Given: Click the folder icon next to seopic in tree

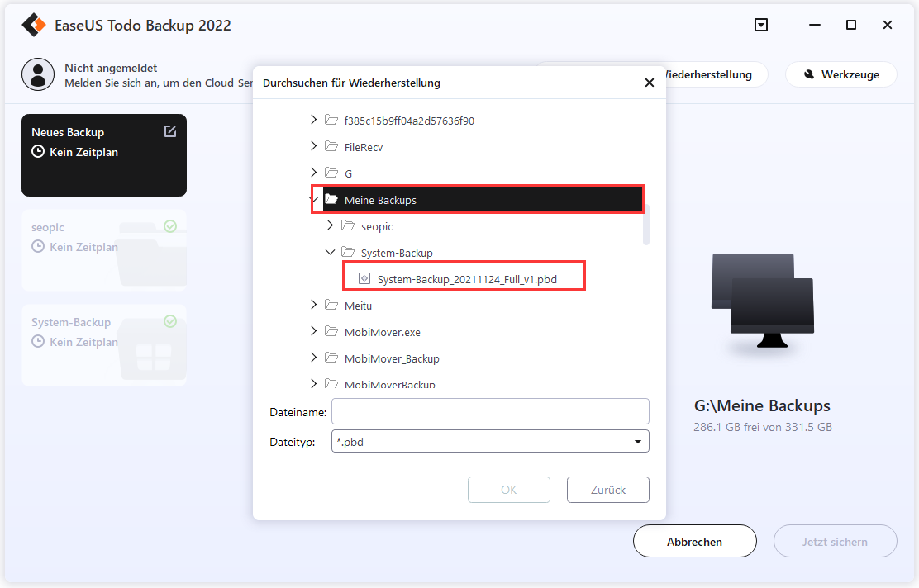Looking at the screenshot, I should (x=348, y=225).
